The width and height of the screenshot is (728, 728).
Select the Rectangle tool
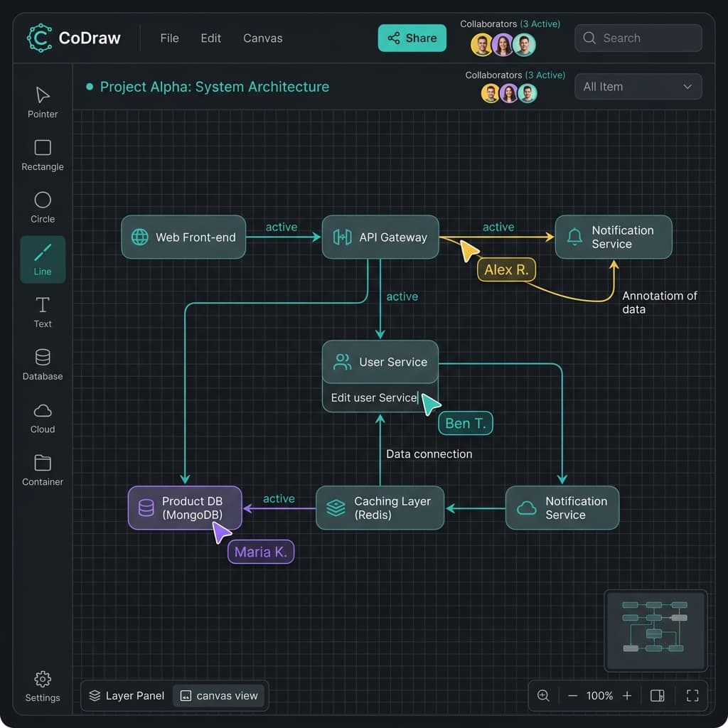click(42, 154)
